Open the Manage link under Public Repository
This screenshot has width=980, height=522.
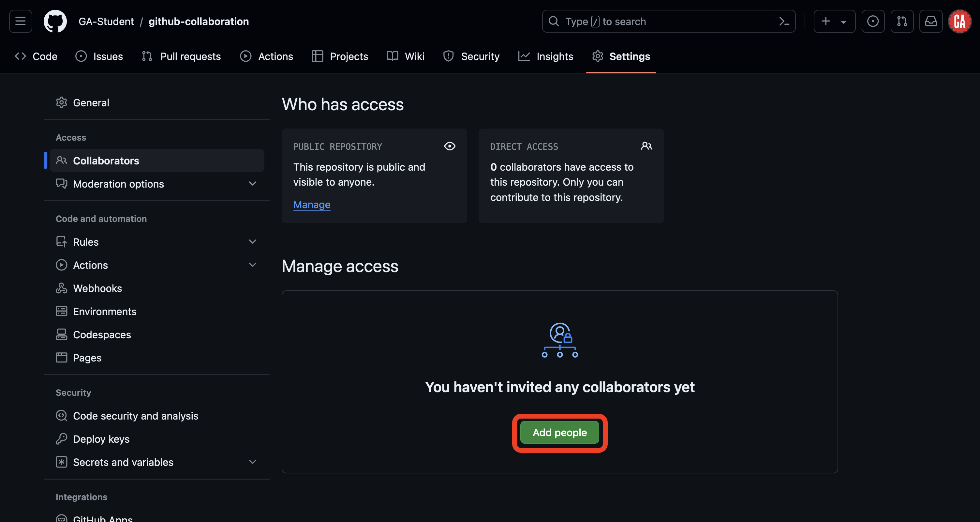[312, 205]
